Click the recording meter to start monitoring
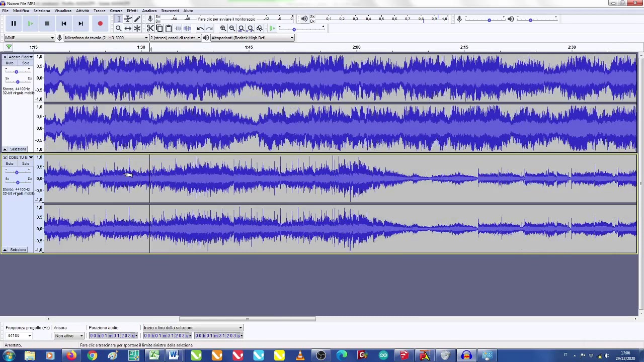 (x=226, y=19)
